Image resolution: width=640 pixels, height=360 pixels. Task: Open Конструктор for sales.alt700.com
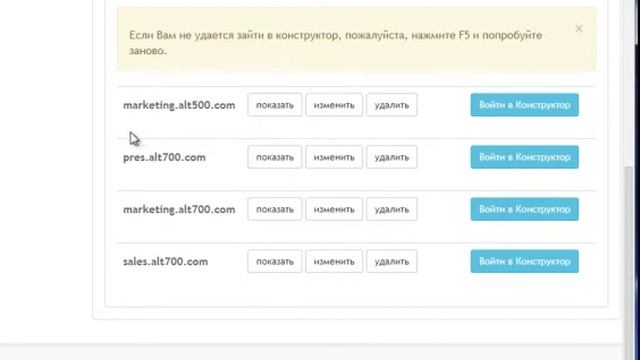pos(524,261)
